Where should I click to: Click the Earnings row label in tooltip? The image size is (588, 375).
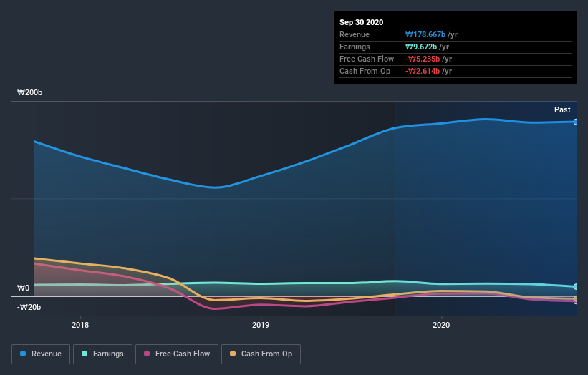tap(355, 47)
